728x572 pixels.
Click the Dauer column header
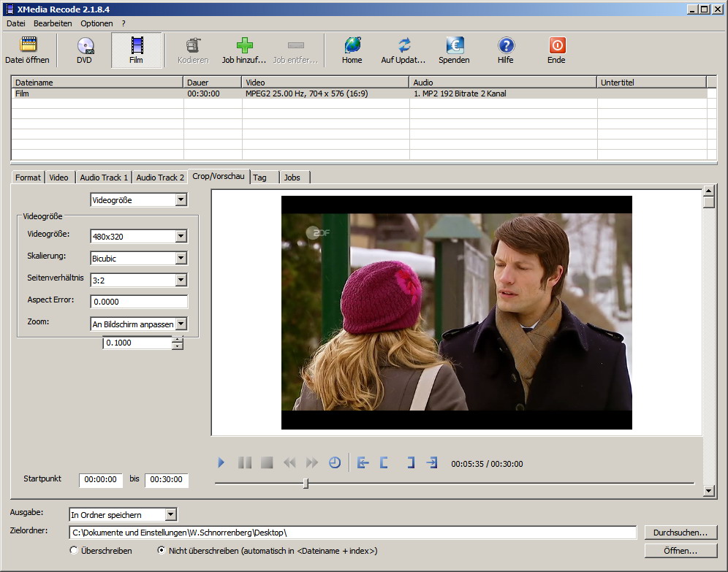(212, 82)
